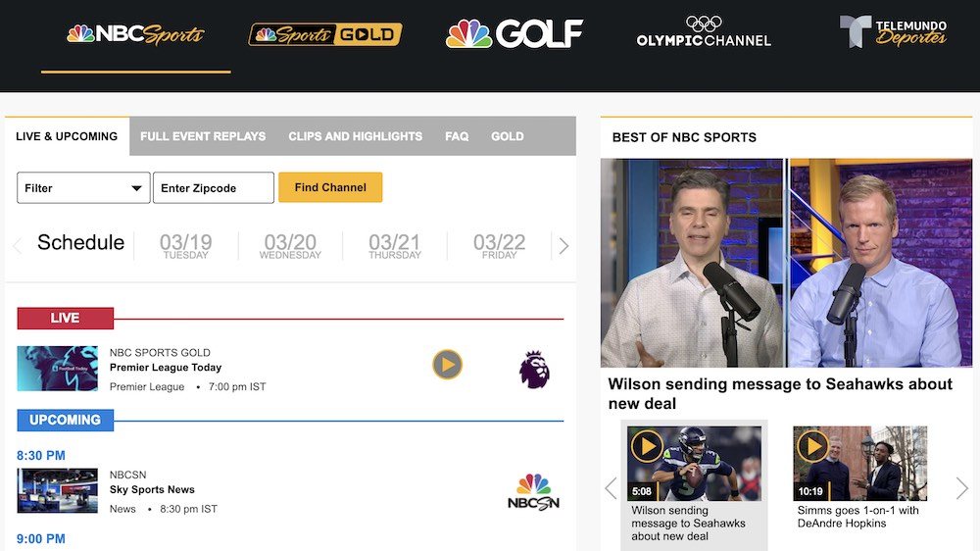
Task: Open the Premier League Today title
Action: pos(166,367)
